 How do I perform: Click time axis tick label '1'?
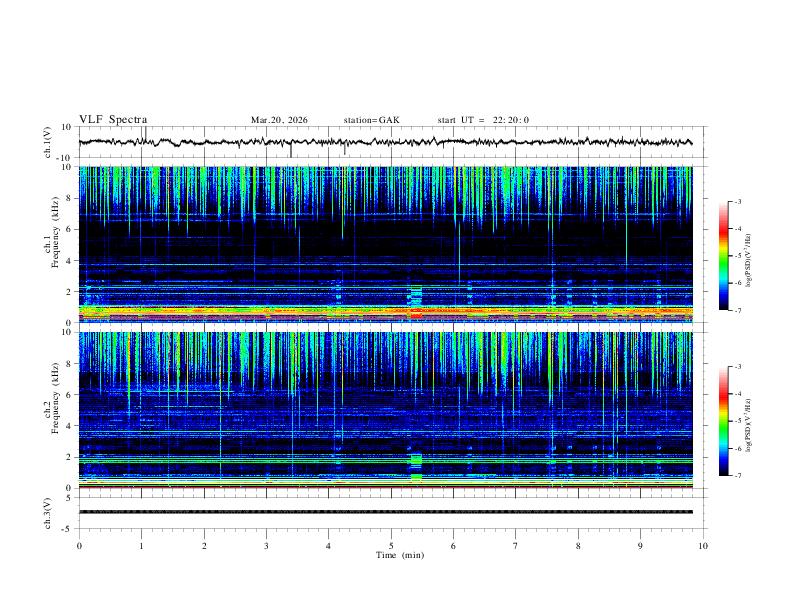(141, 546)
